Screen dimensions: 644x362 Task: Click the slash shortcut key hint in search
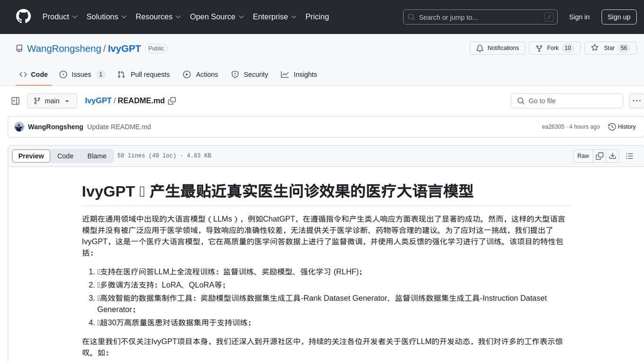click(549, 17)
